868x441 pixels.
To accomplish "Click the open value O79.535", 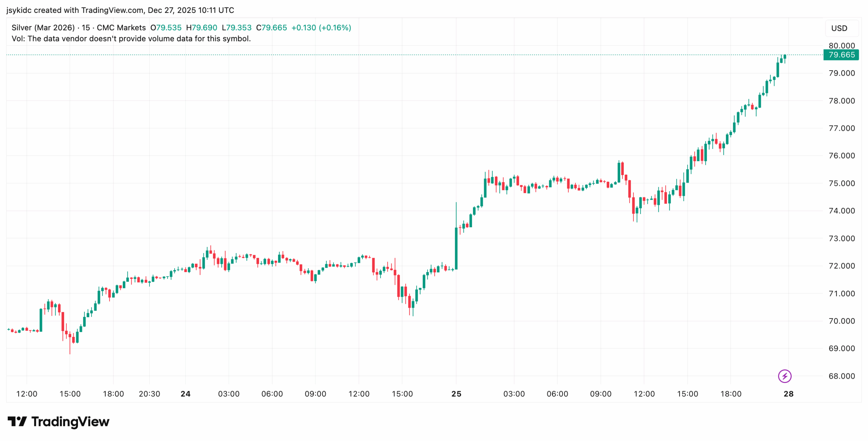I will (166, 27).
